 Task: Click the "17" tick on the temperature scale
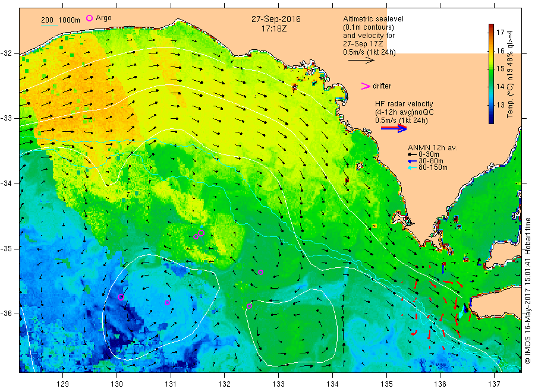(500, 33)
